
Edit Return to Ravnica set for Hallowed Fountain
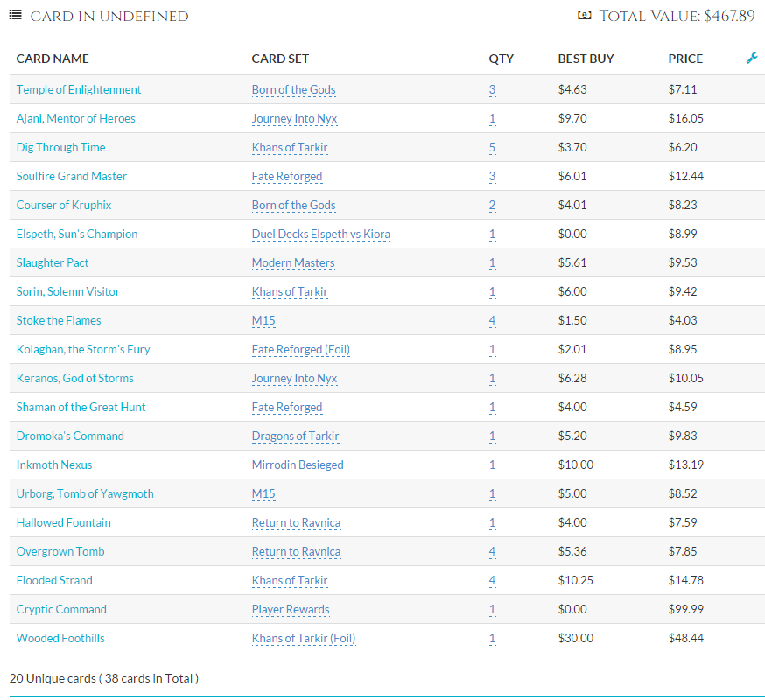pyautogui.click(x=296, y=522)
